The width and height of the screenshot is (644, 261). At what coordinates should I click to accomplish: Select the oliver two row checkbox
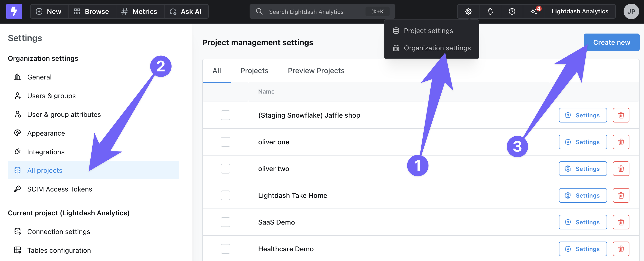point(225,169)
